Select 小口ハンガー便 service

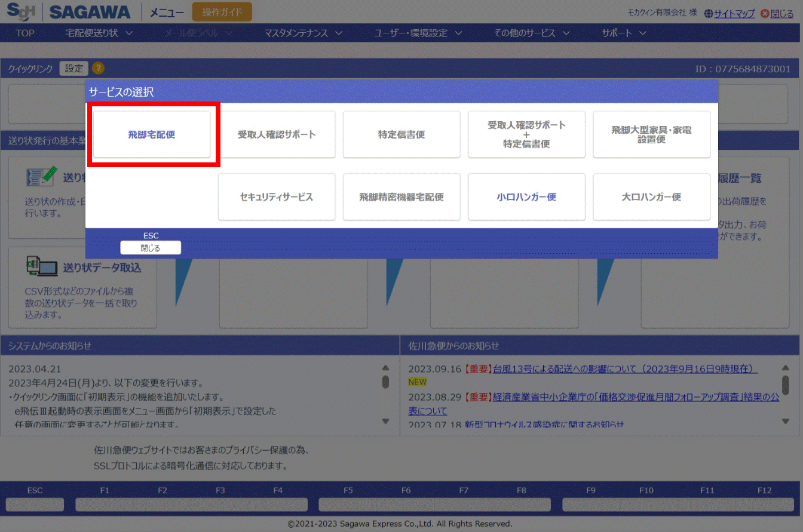point(526,197)
